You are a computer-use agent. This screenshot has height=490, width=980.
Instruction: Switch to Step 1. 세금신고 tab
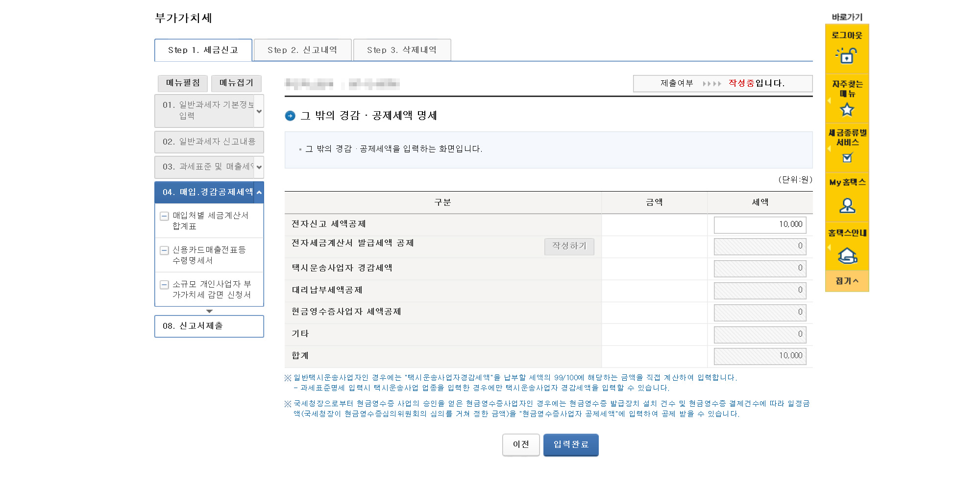(x=203, y=50)
